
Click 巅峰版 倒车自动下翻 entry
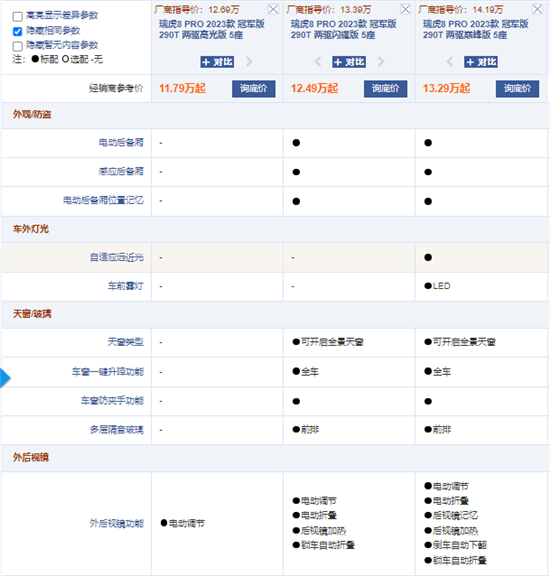pos(456,545)
